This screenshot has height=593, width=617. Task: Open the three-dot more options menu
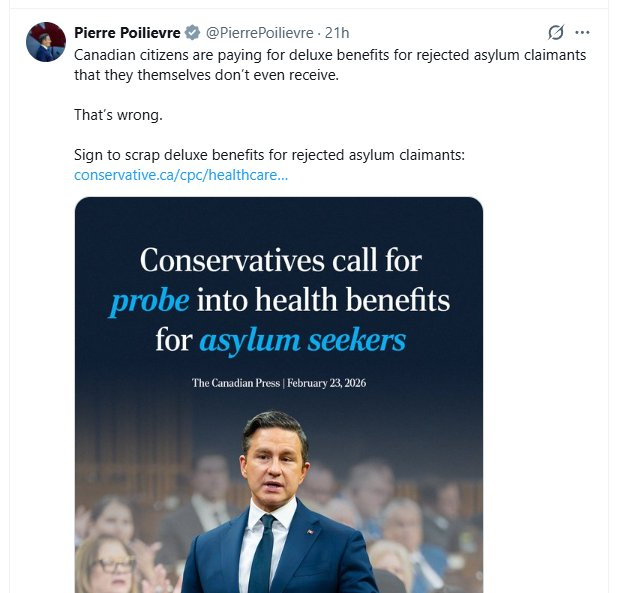coord(583,33)
